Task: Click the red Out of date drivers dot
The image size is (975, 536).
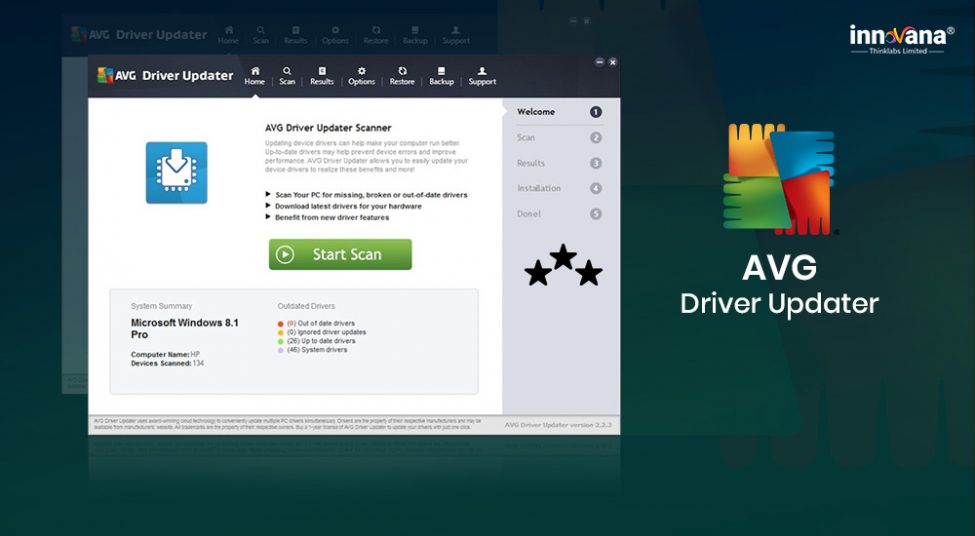Action: [280, 324]
